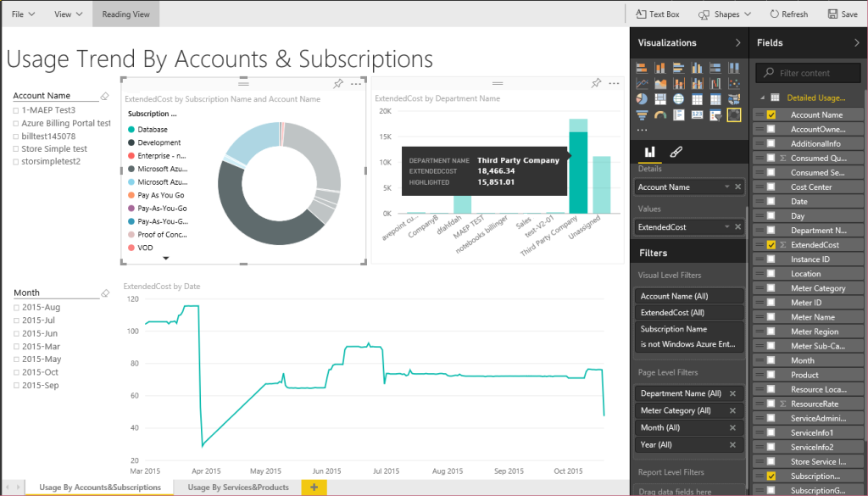Pin the donut chart visual

pos(338,83)
